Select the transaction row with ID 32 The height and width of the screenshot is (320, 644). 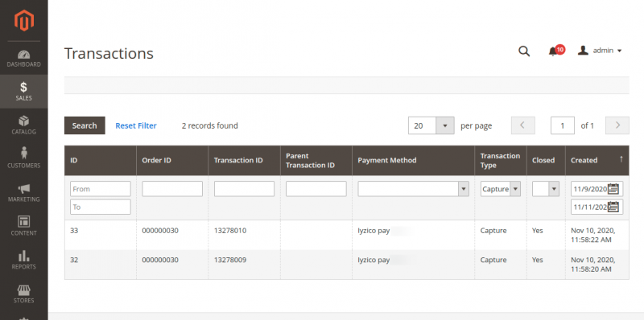coord(347,265)
